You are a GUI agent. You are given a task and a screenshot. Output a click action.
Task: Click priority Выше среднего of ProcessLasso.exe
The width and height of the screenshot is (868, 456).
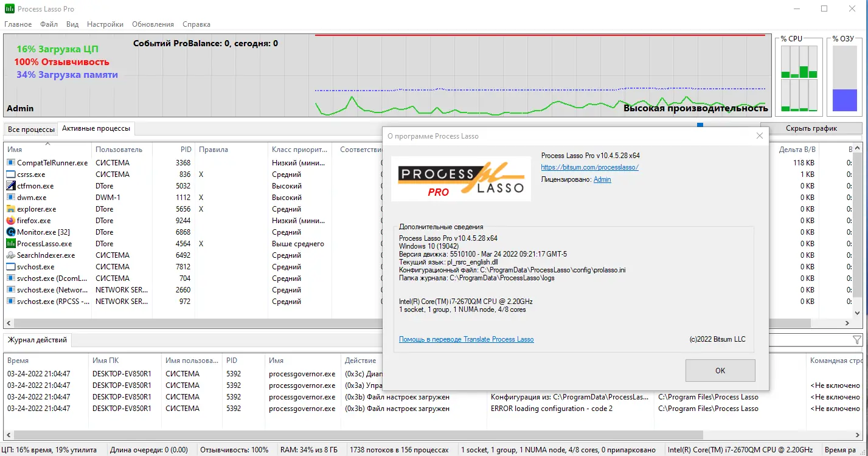tap(298, 244)
